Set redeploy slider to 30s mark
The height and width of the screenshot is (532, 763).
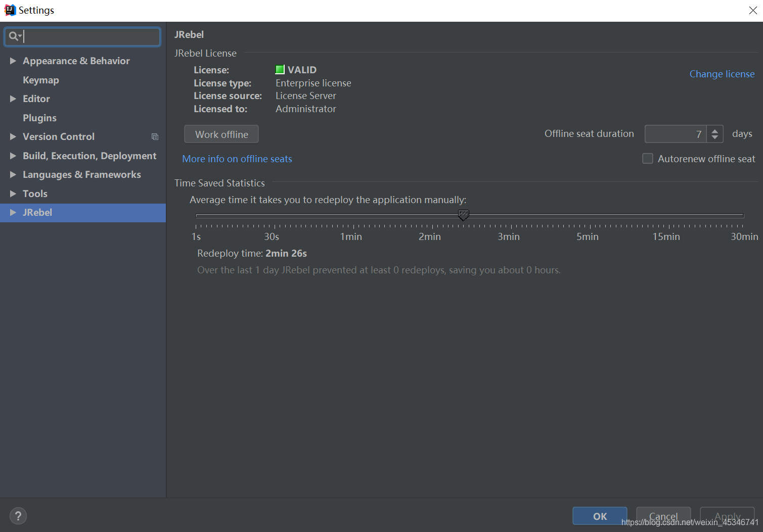[x=275, y=216]
